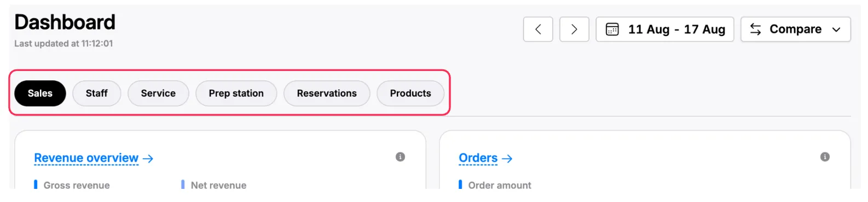Viewport: 868px width, 202px height.
Task: Switch to the Prep station tab
Action: [236, 93]
